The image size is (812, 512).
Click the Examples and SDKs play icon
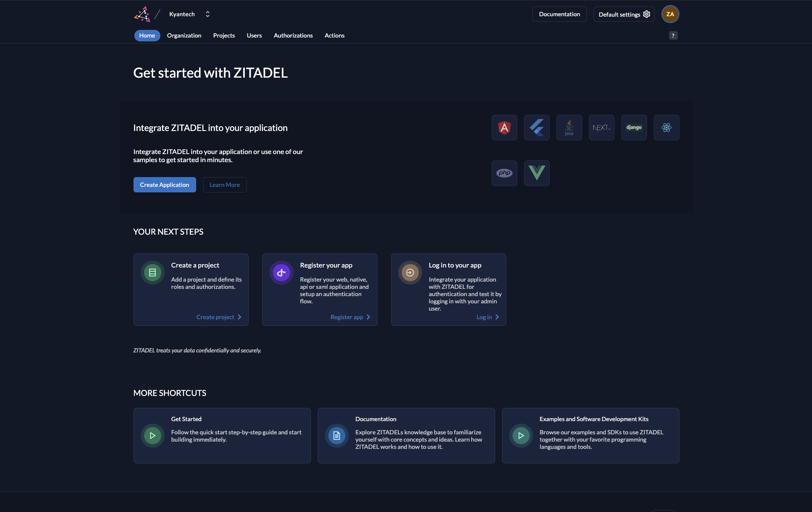(521, 436)
